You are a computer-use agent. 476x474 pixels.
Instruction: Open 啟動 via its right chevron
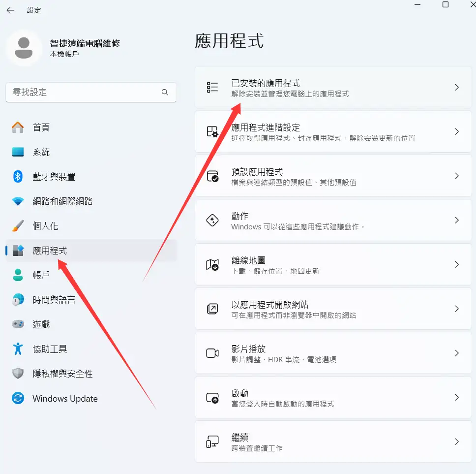point(457,397)
